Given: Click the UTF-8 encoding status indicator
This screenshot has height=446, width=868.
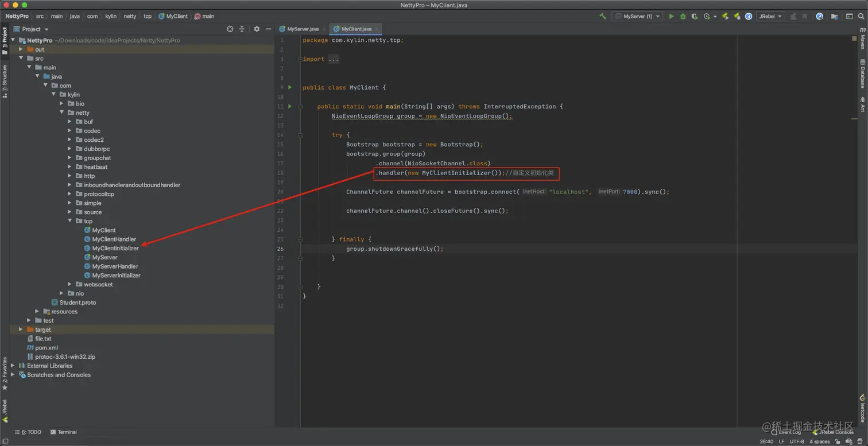Looking at the screenshot, I should tap(796, 441).
